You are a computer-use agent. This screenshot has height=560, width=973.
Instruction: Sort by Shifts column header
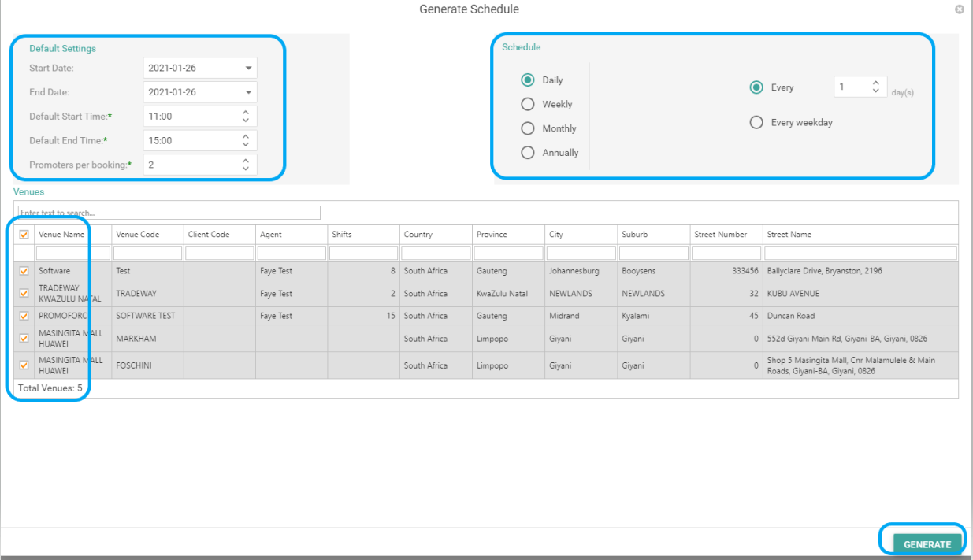[364, 235]
